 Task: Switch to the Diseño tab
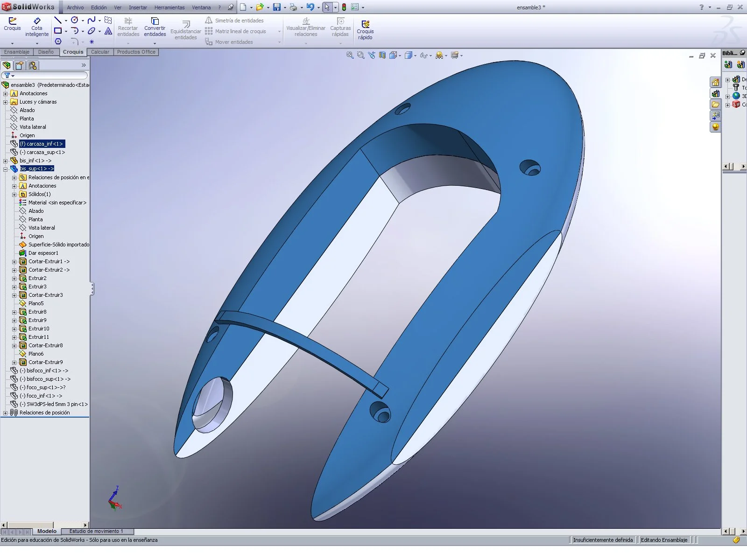46,52
